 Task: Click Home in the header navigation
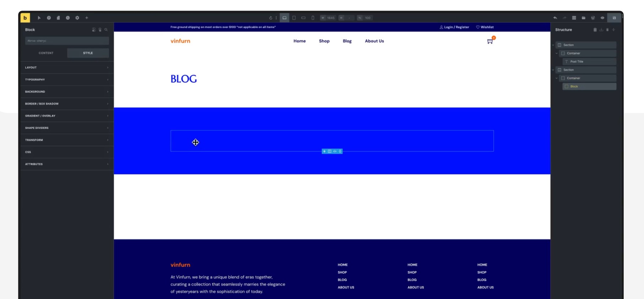tap(299, 41)
